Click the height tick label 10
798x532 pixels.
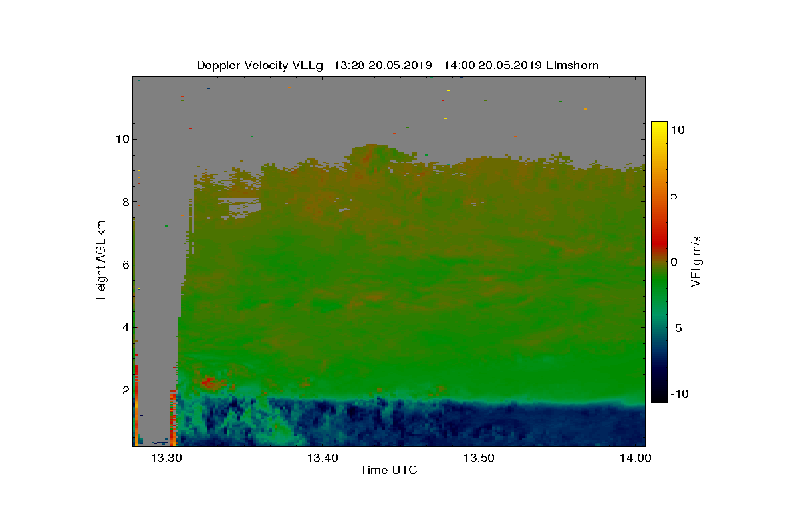(x=121, y=139)
